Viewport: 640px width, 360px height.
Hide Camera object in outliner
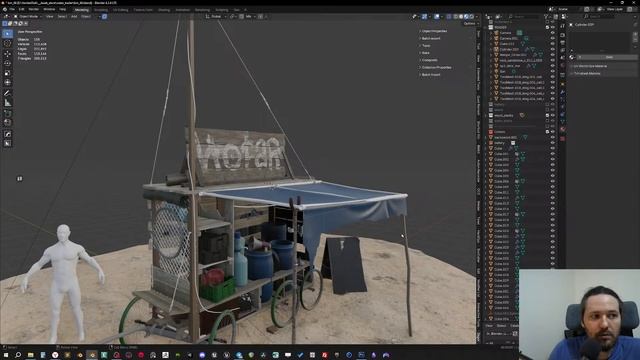pyautogui.click(x=553, y=33)
